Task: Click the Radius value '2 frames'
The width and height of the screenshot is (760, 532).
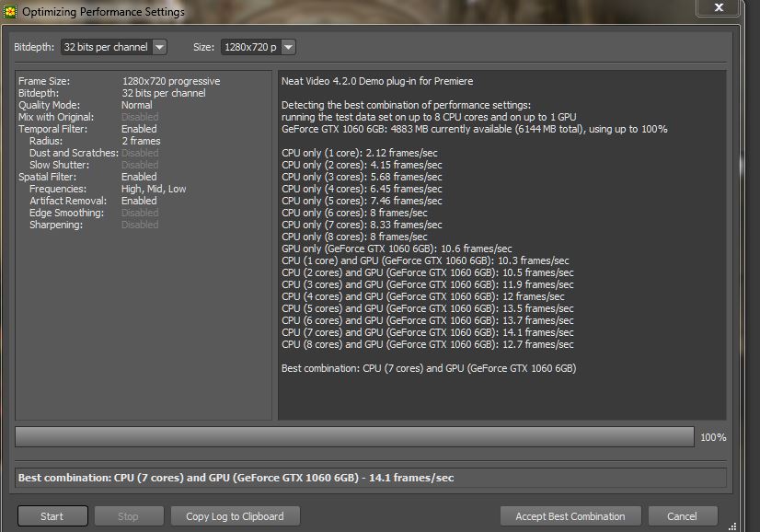Action: [141, 141]
